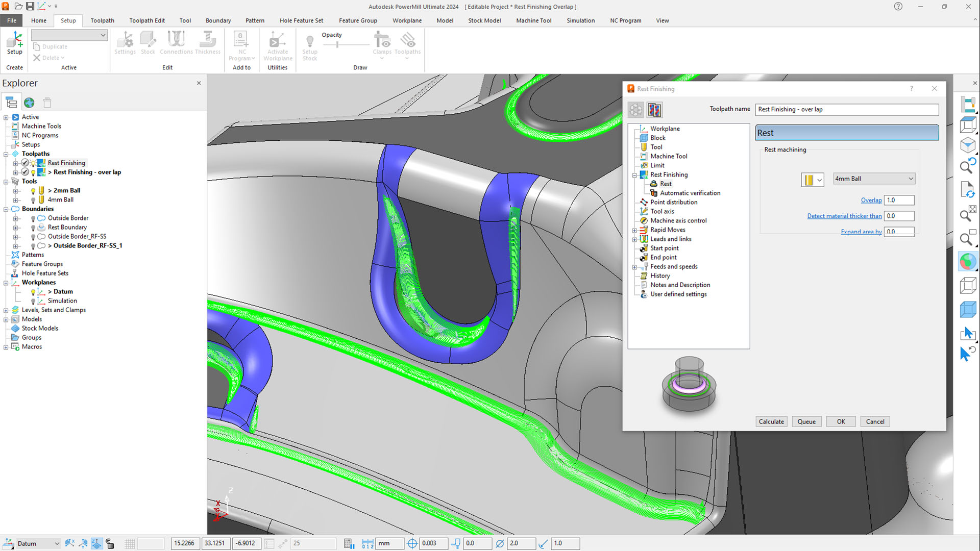Click the wireframe block view icon
Viewport: 980px width, 551px height.
point(967,285)
